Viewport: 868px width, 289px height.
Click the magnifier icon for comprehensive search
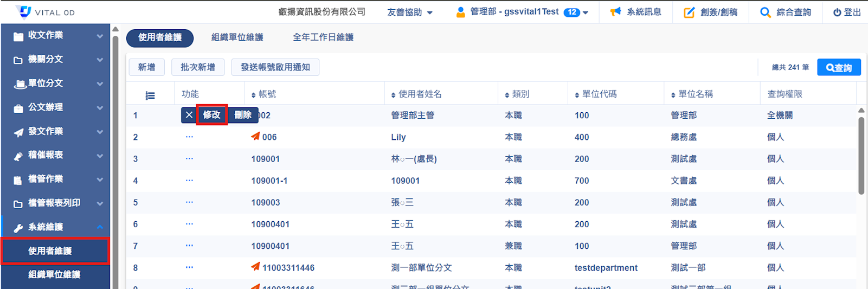tap(765, 12)
